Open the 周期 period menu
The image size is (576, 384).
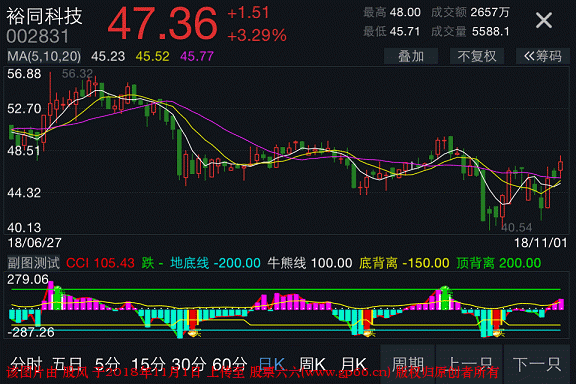click(407, 364)
